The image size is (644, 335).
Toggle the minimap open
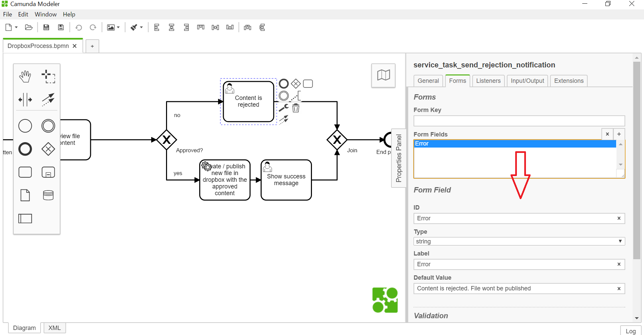pyautogui.click(x=383, y=75)
